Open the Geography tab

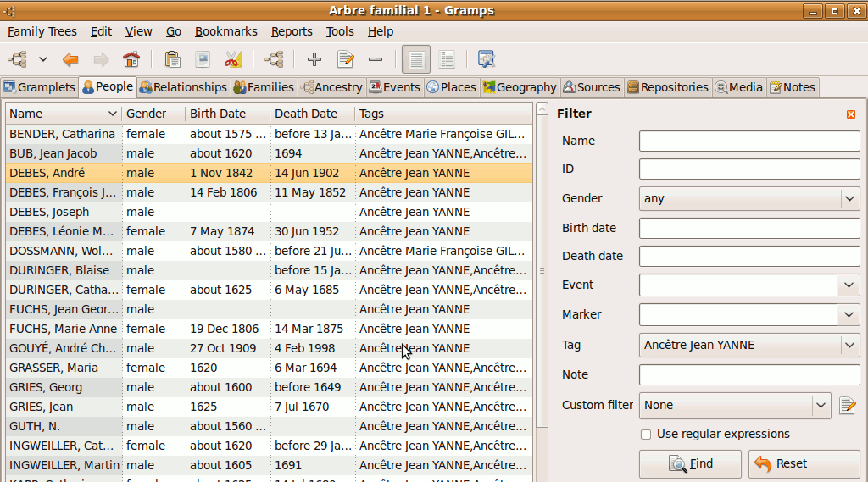pyautogui.click(x=520, y=87)
